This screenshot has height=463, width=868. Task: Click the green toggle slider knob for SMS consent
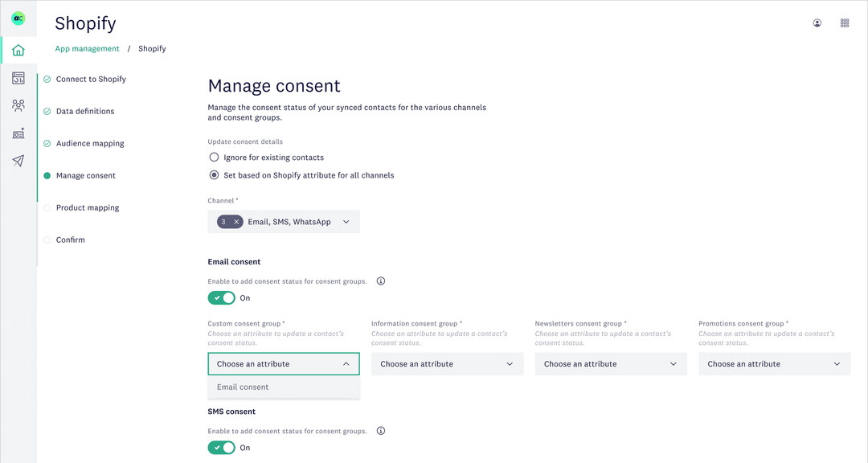[227, 447]
